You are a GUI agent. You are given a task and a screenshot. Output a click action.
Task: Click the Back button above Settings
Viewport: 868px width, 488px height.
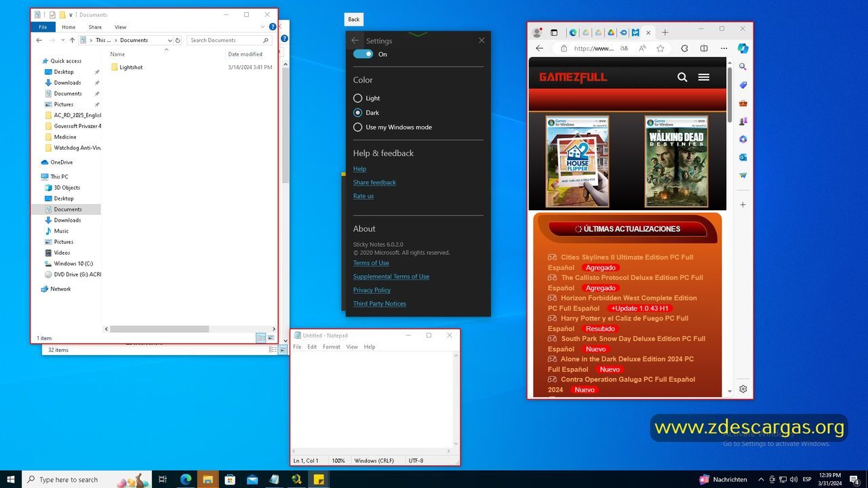click(353, 19)
